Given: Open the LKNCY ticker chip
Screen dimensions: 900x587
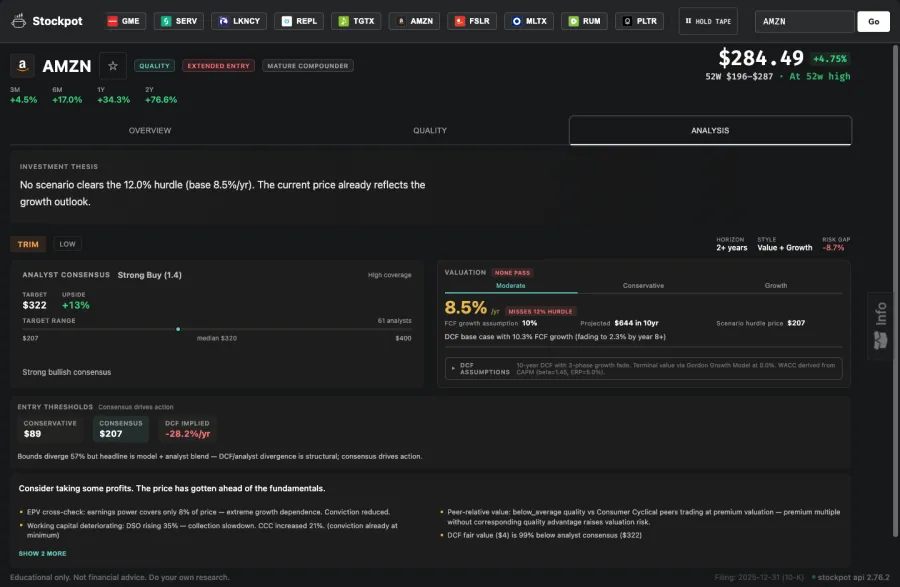Looking at the screenshot, I should click(239, 21).
